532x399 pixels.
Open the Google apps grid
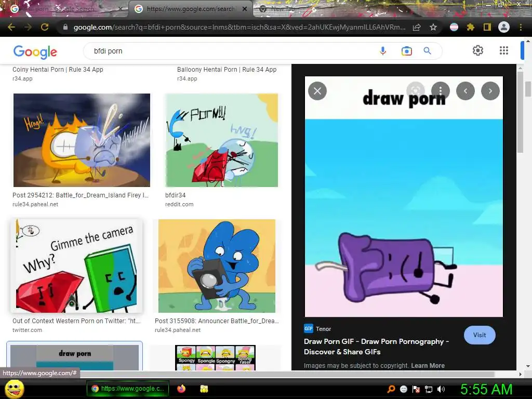504,50
